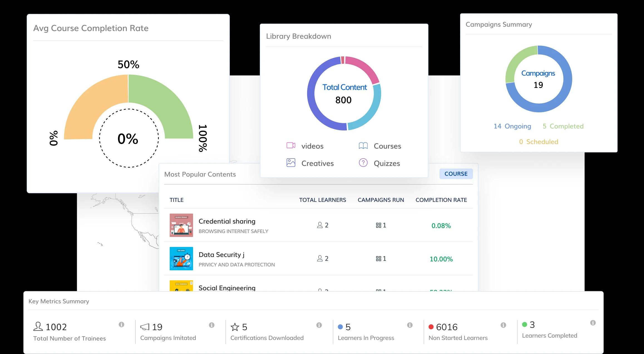Viewport: 644px width, 354px height.
Task: Click campaigns grid icon in Credential sharing row
Action: click(x=379, y=225)
